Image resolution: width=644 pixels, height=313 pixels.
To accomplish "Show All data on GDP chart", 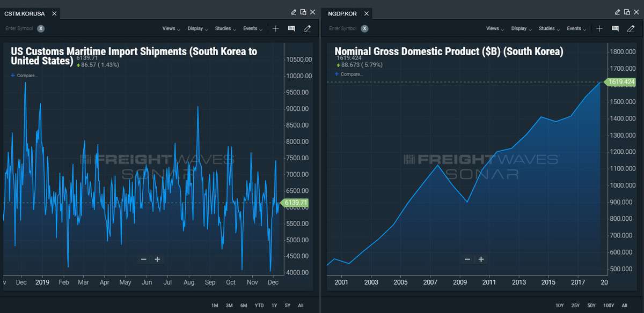I will pyautogui.click(x=625, y=305).
